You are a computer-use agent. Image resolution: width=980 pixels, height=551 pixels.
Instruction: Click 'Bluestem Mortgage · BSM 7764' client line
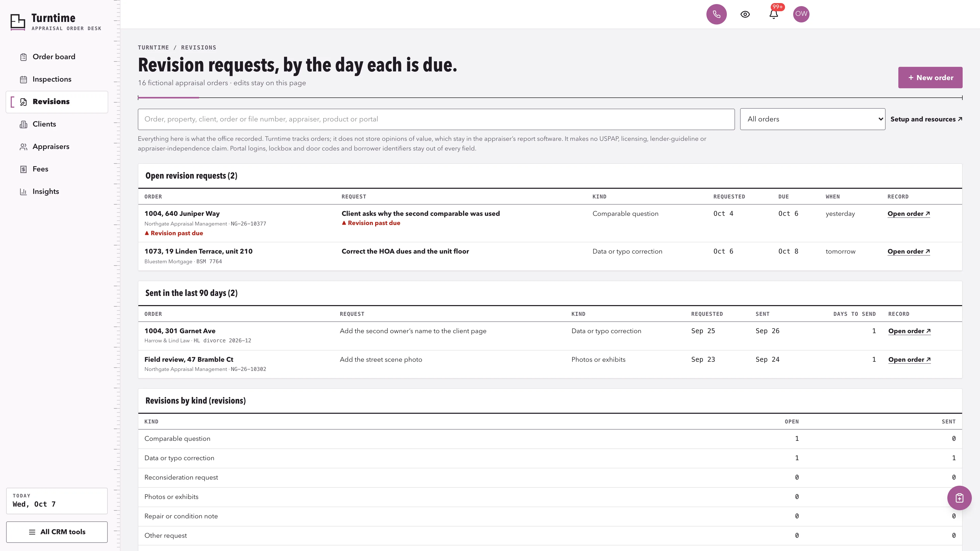[183, 262]
